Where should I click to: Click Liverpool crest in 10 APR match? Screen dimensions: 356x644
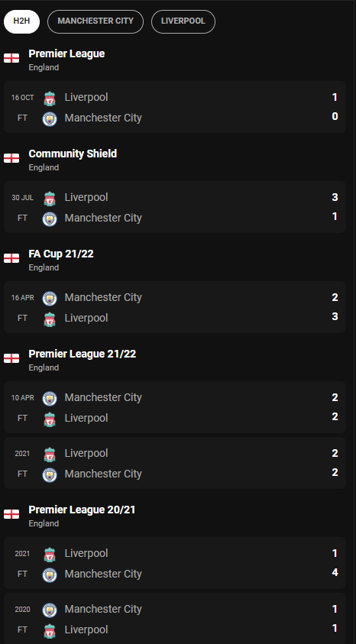50,419
